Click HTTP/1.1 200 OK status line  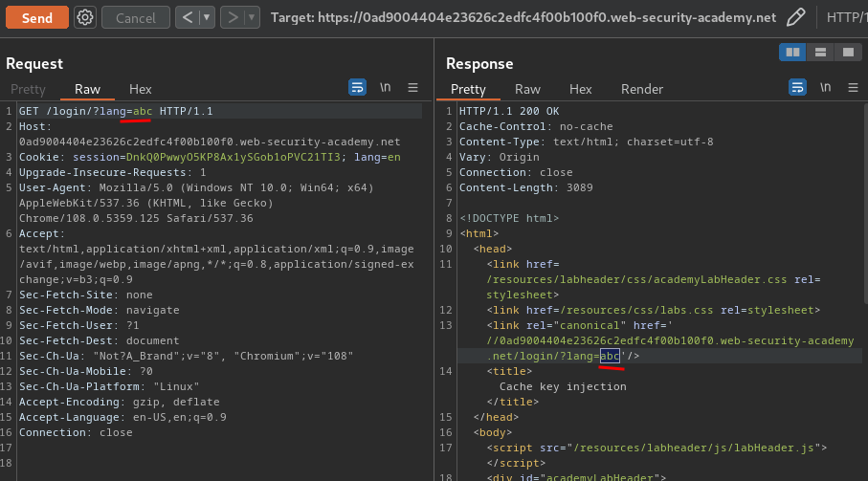pyautogui.click(x=509, y=111)
